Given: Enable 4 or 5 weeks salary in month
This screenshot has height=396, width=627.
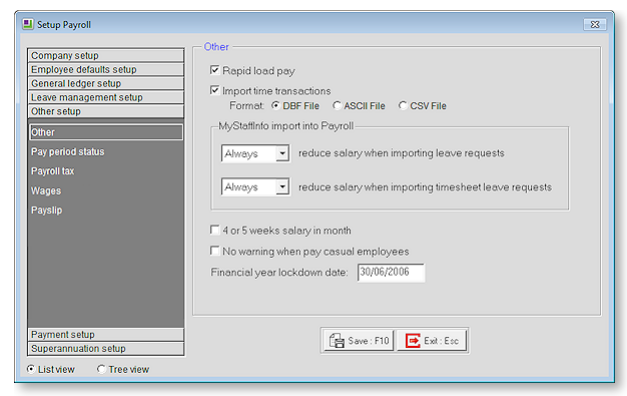Looking at the screenshot, I should 215,230.
